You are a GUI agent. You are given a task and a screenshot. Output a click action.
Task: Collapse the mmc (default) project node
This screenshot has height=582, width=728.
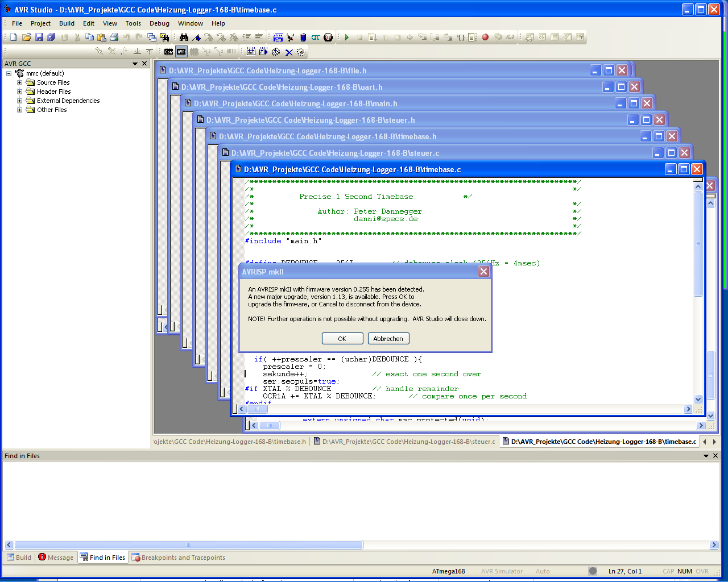(9, 73)
